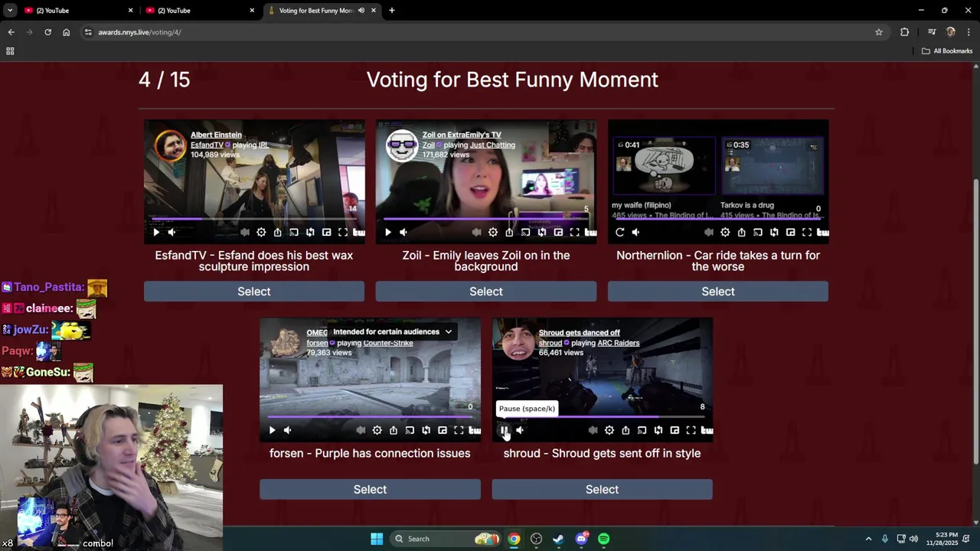Open Steam from the taskbar
This screenshot has height=551, width=980.
pos(559,539)
